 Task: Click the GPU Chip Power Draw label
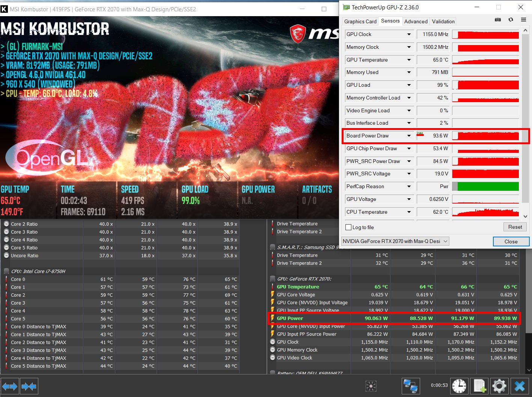pyautogui.click(x=372, y=148)
